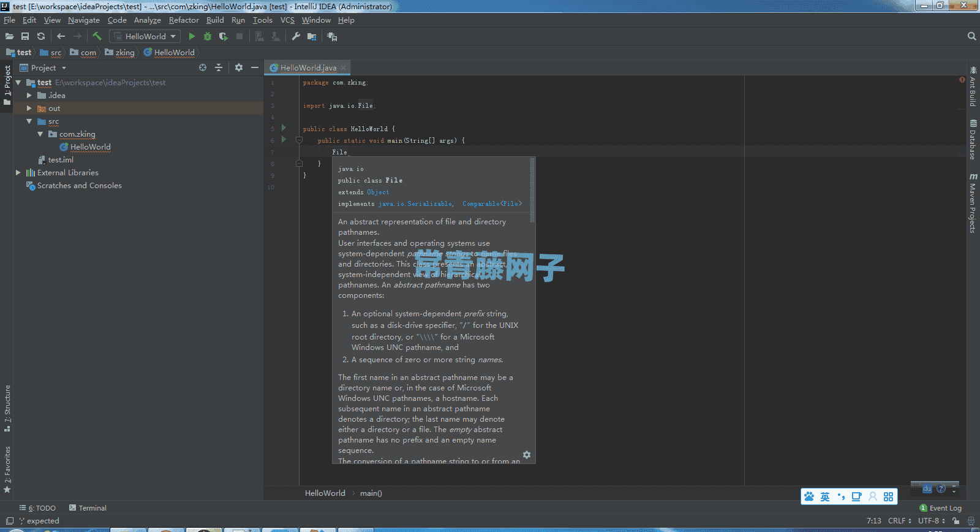Open Project Structure toolbar icon

tap(312, 37)
